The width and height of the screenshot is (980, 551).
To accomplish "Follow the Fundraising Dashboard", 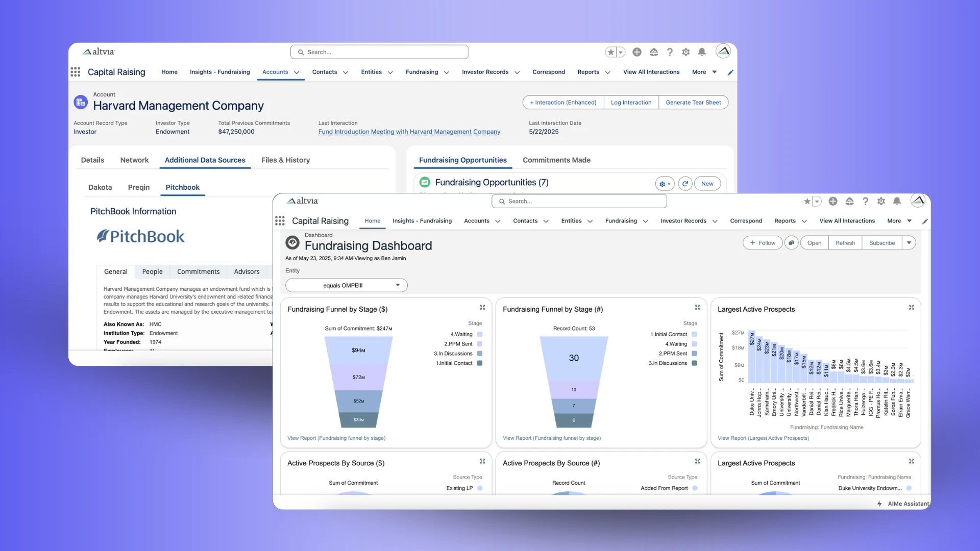I will (762, 242).
